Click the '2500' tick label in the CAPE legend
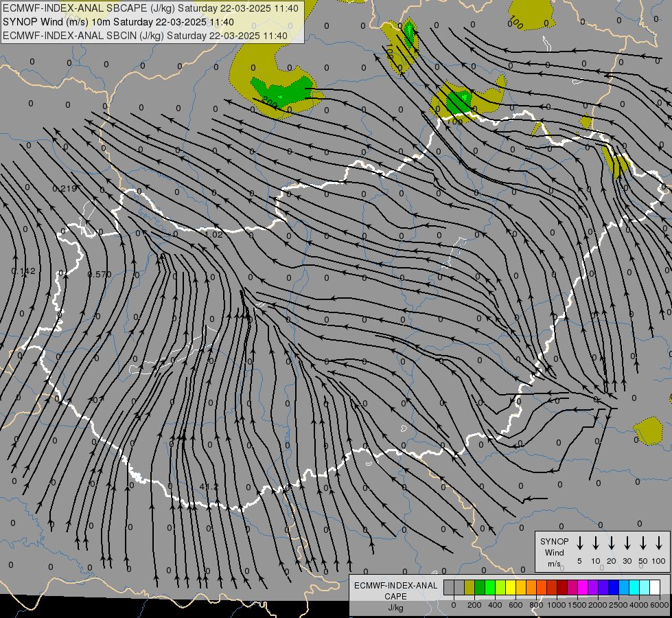The image size is (672, 618). point(618,605)
